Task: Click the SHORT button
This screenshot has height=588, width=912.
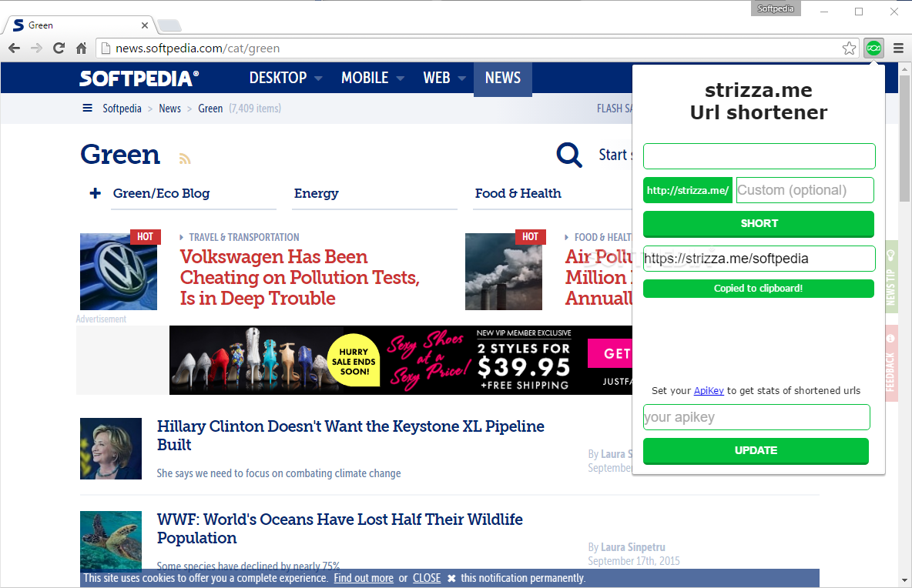Action: 759,224
